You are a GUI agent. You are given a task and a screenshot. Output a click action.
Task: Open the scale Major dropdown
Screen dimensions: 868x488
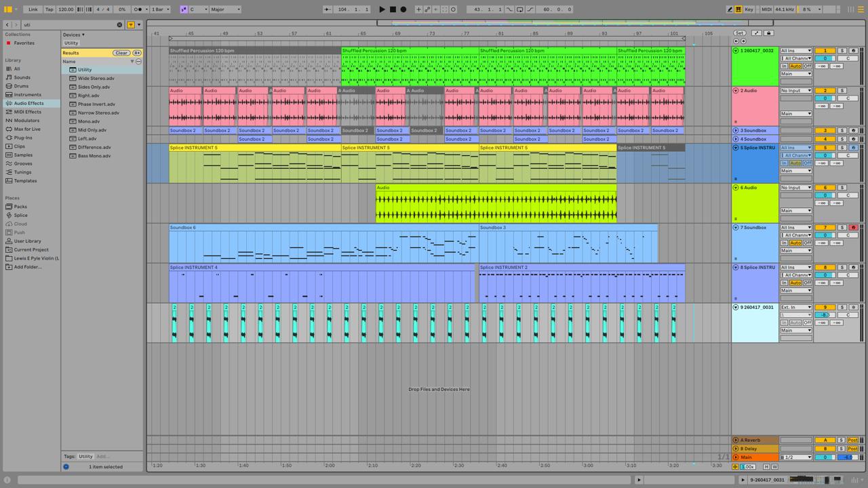coord(225,9)
